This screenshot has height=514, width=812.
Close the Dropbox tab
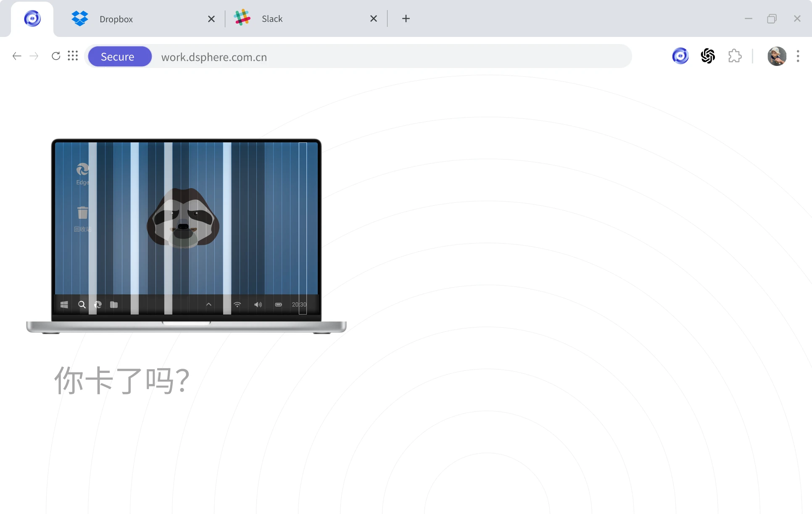tap(211, 19)
